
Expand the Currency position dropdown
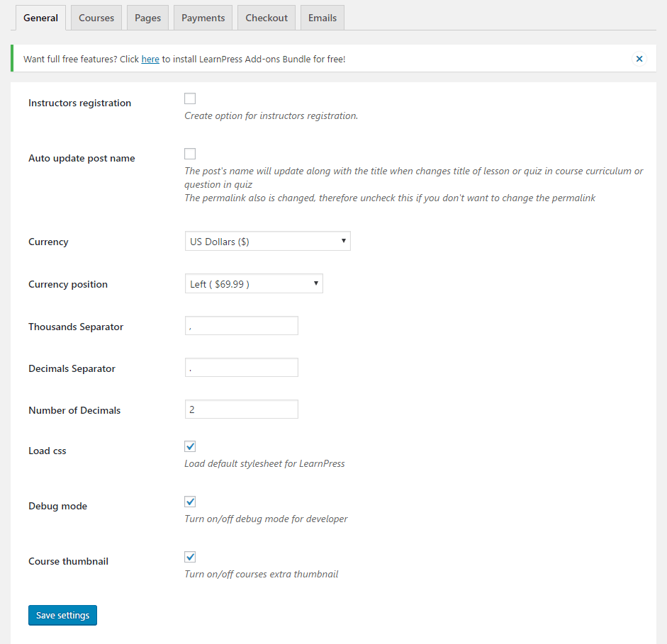253,284
